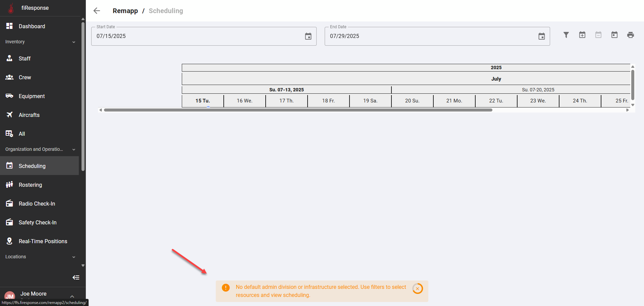The height and width of the screenshot is (306, 644).
Task: Expand the Joe Moore user menu
Action: point(72,296)
